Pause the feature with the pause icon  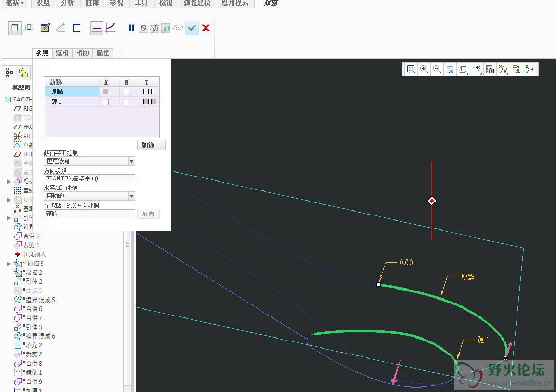pyautogui.click(x=131, y=27)
